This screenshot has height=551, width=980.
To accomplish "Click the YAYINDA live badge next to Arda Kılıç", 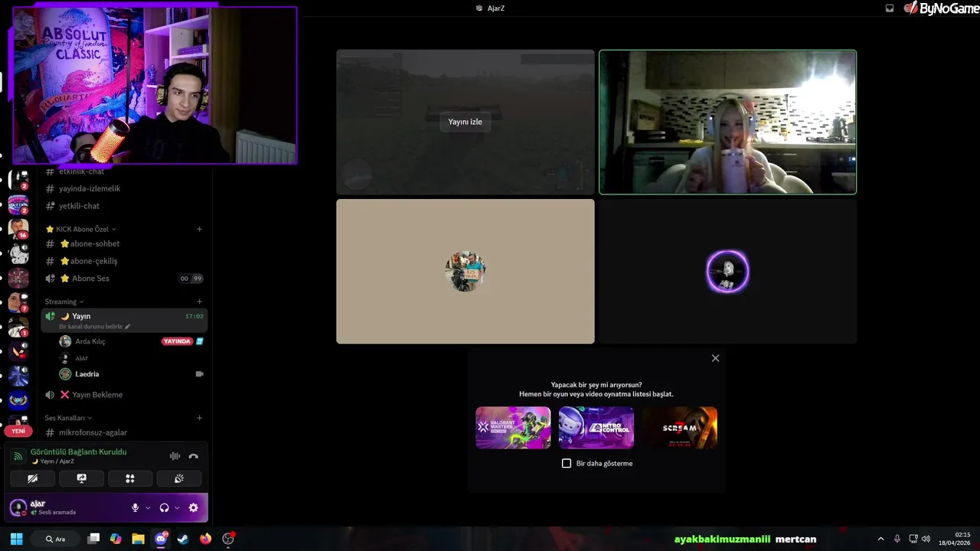I will [x=177, y=341].
